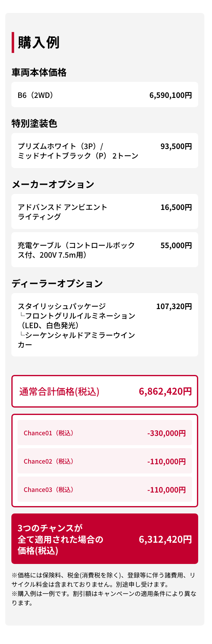
Task: Click the 107,320円 dealer option price
Action: pos(174,306)
